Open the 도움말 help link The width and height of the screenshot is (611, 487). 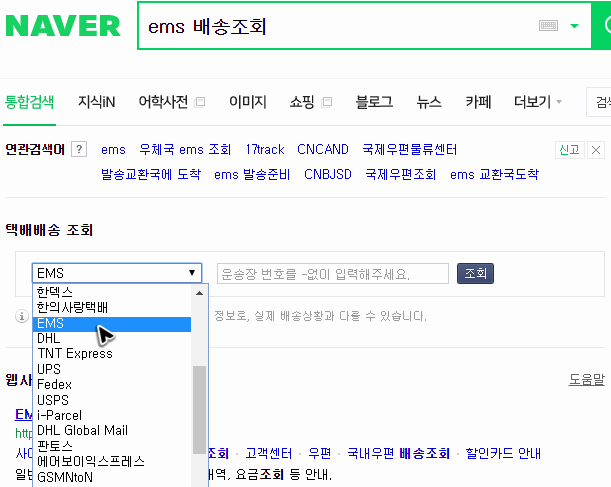click(586, 379)
